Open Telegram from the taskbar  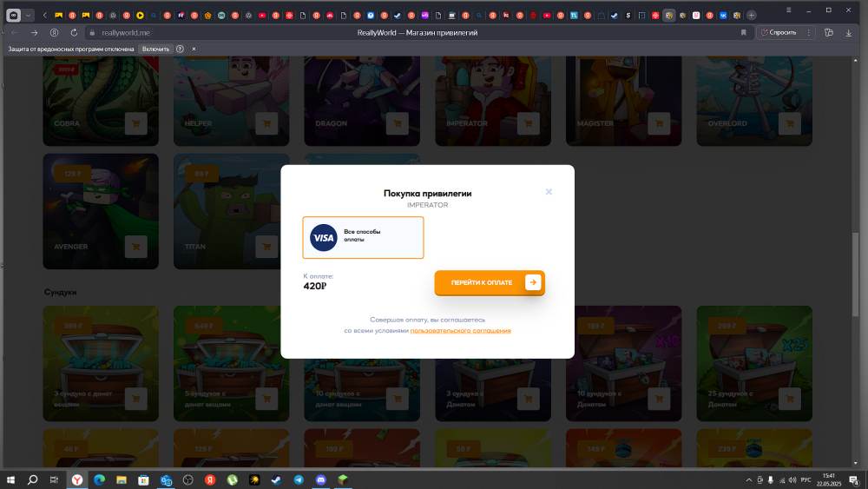point(299,480)
